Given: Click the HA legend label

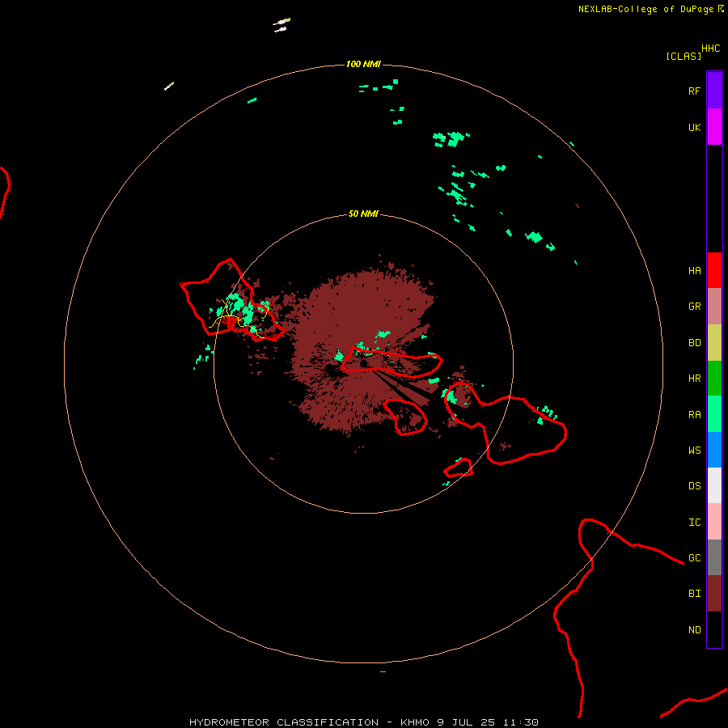Looking at the screenshot, I should pyautogui.click(x=694, y=271).
